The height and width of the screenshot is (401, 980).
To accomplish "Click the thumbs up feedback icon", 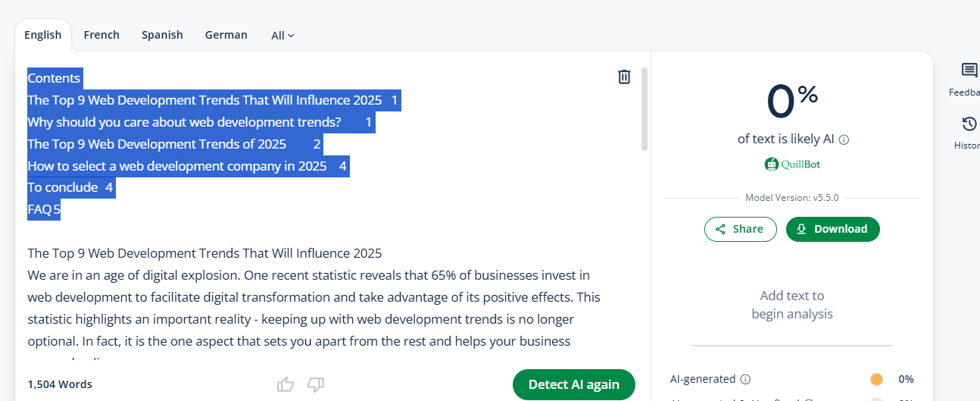I will 286,384.
